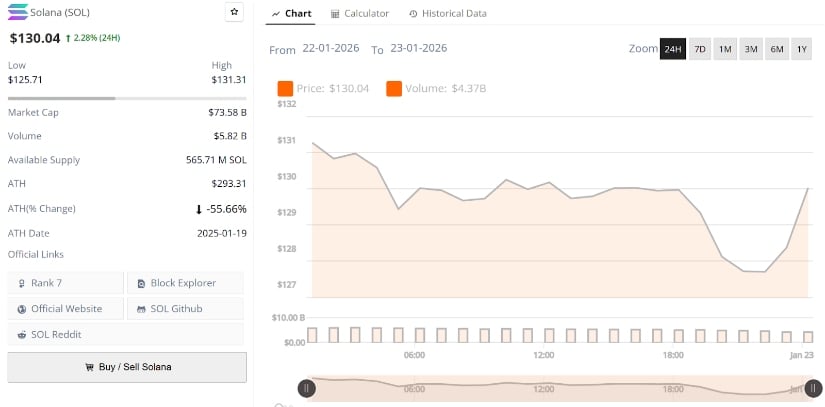This screenshot has width=825, height=407.
Task: Choose the 6M zoom option
Action: coord(776,49)
